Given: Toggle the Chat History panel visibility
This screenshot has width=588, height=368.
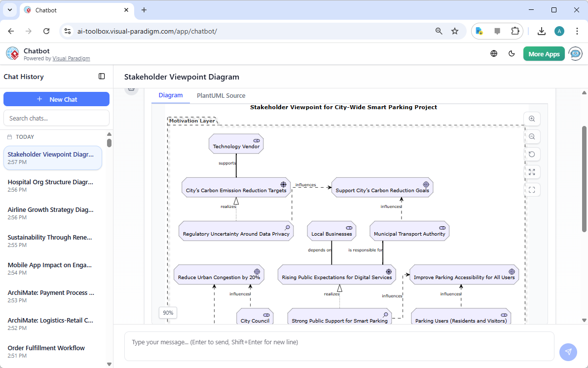Looking at the screenshot, I should tap(102, 76).
